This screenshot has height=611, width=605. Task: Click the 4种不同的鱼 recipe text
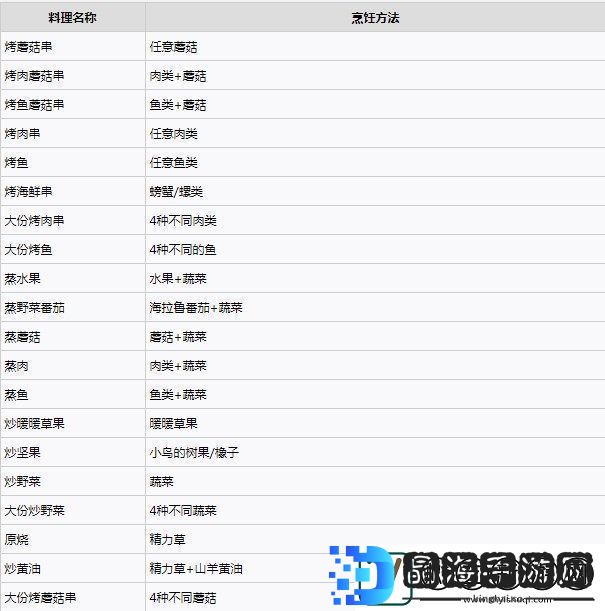tap(183, 249)
